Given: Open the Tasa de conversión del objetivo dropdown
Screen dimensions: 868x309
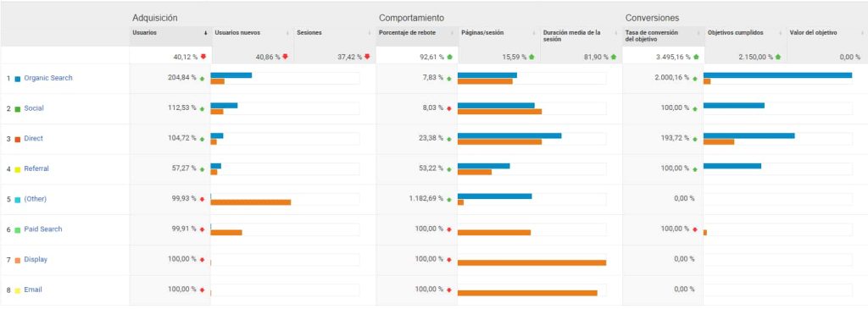Looking at the screenshot, I should tap(698, 34).
